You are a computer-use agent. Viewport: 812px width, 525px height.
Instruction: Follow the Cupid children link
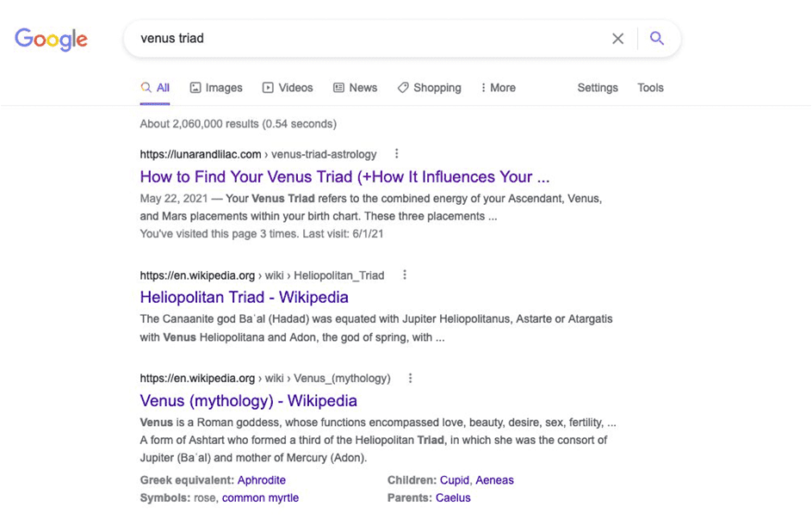coord(455,480)
